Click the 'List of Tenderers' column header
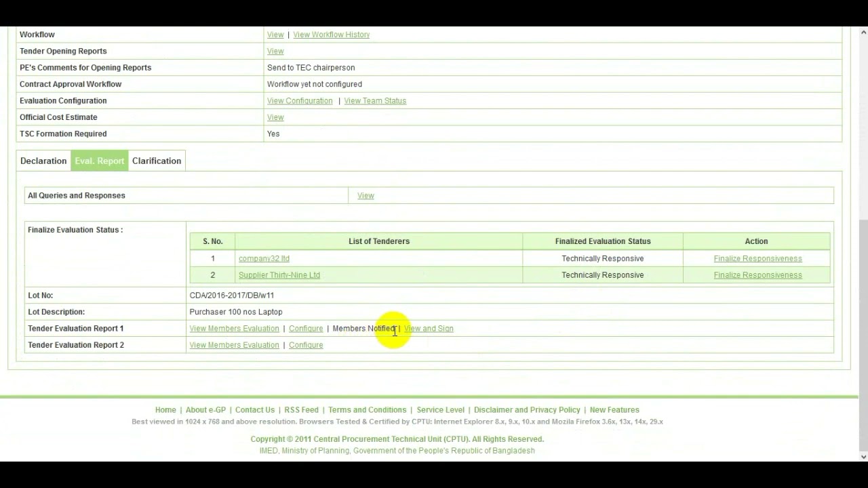The image size is (868, 488). click(x=379, y=241)
